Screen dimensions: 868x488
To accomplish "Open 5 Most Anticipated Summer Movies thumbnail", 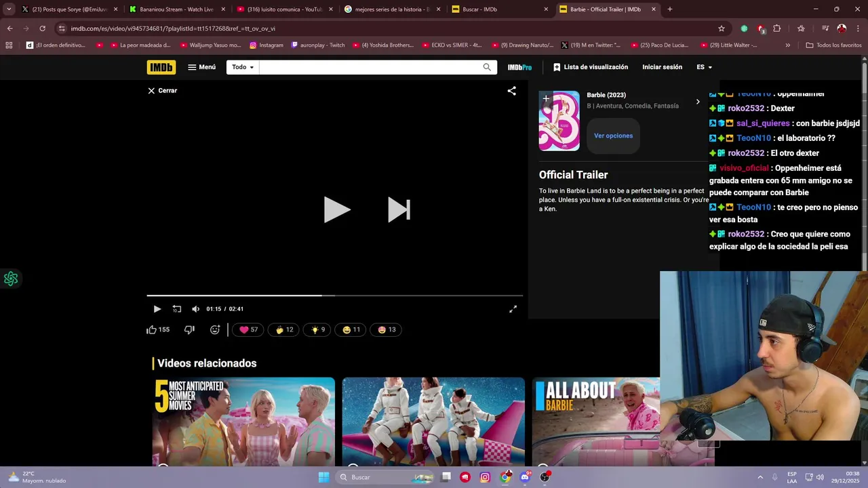I will coord(243,421).
